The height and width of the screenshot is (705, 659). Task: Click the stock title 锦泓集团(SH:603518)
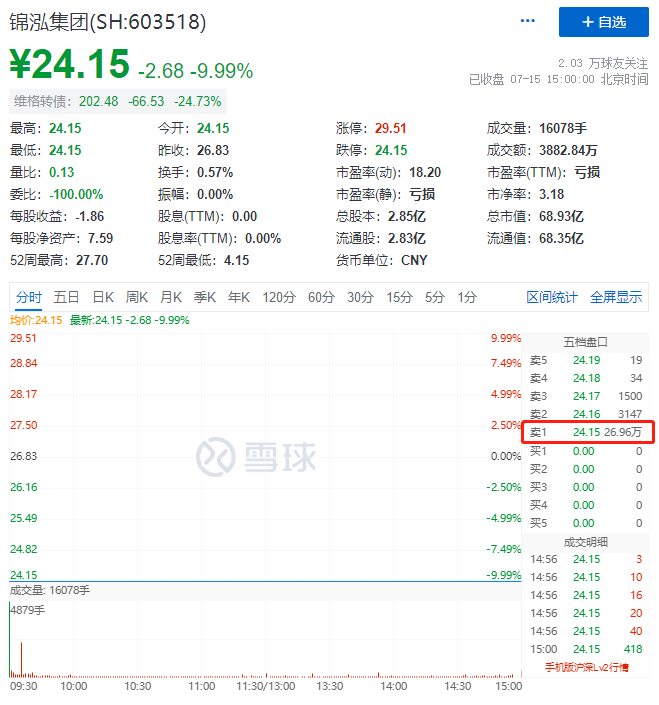pos(108,22)
